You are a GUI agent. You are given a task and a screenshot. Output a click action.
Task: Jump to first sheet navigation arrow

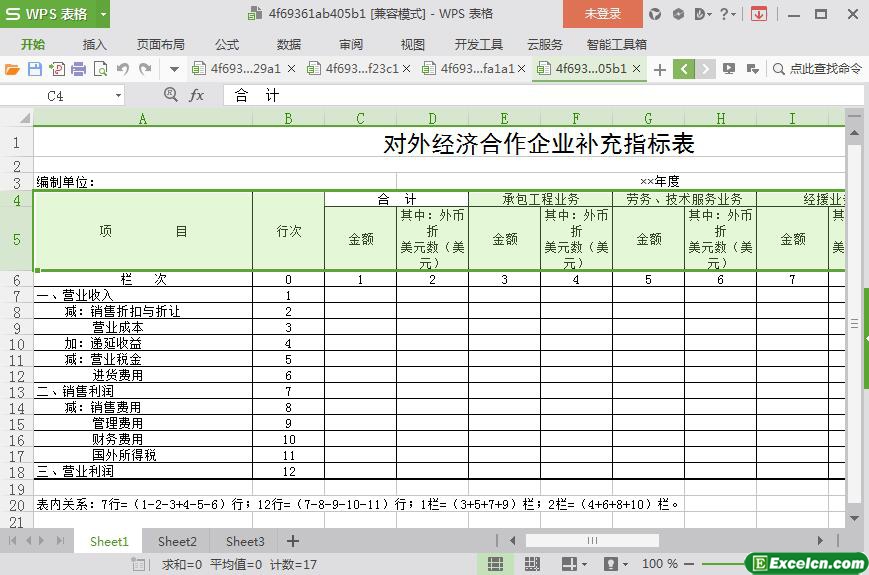[13, 541]
